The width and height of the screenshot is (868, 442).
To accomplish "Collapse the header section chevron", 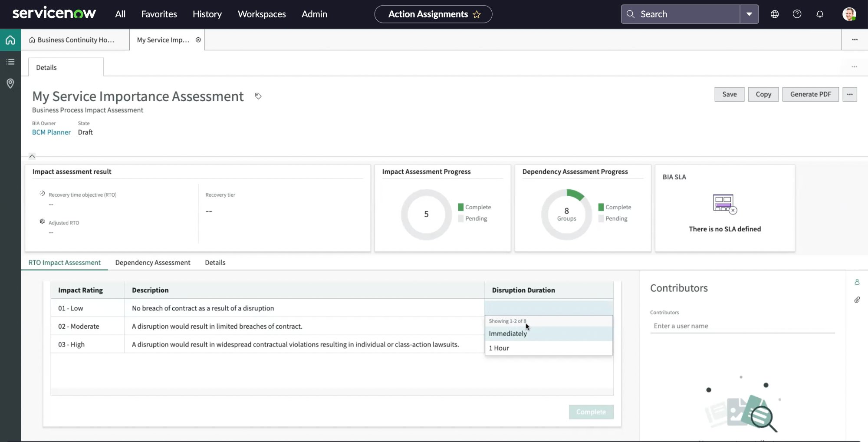I will [32, 156].
